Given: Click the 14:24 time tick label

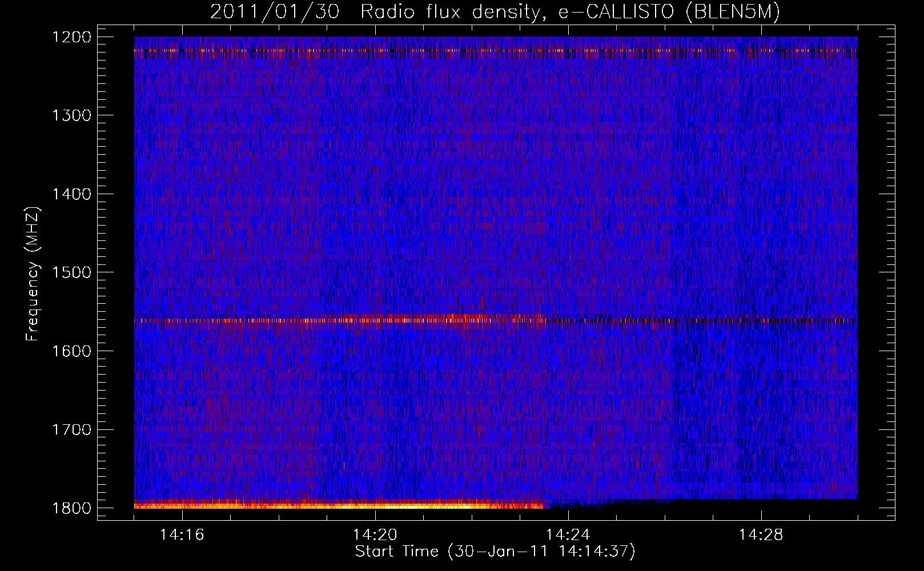Looking at the screenshot, I should click(x=568, y=535).
